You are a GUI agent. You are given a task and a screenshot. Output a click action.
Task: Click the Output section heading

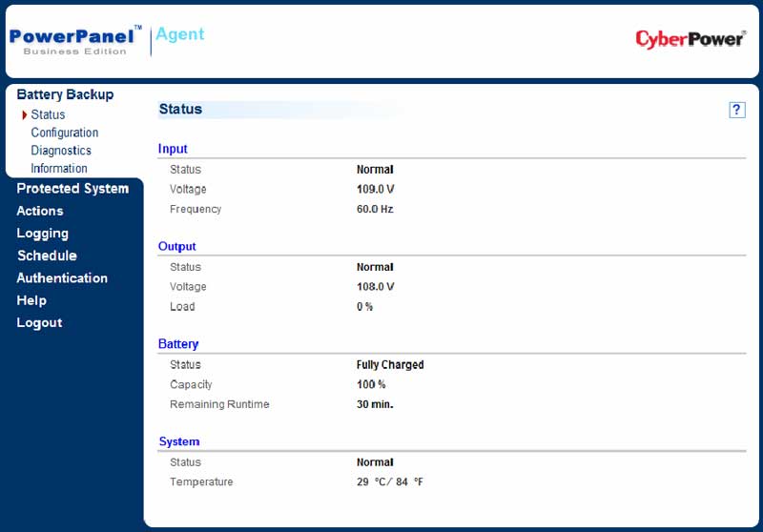click(176, 246)
